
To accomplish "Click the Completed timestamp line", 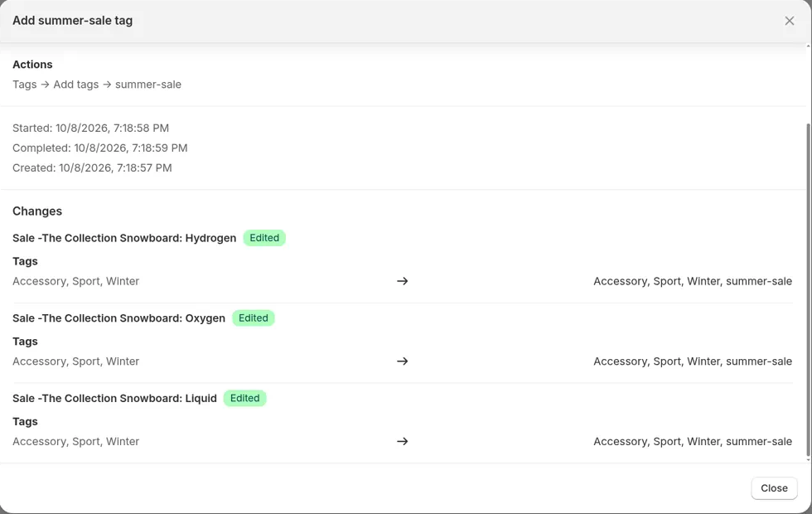I will tap(100, 148).
